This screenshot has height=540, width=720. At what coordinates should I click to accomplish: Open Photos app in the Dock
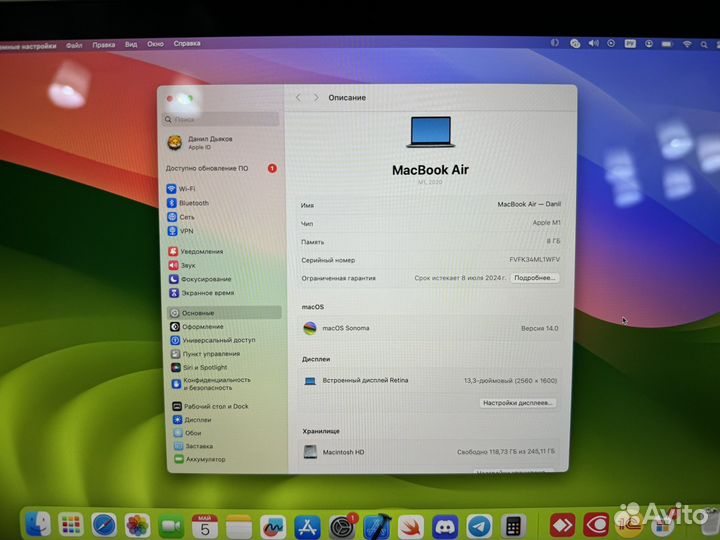click(138, 526)
